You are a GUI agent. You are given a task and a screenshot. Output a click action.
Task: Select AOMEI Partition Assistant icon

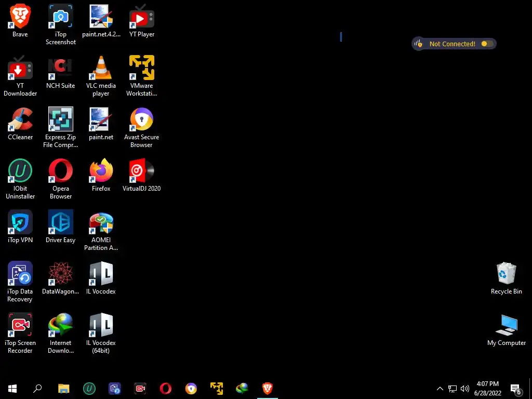[x=101, y=231]
